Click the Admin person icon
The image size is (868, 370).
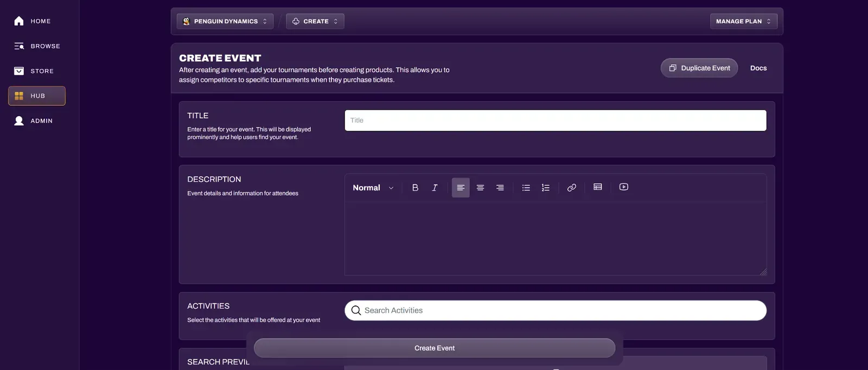point(19,121)
